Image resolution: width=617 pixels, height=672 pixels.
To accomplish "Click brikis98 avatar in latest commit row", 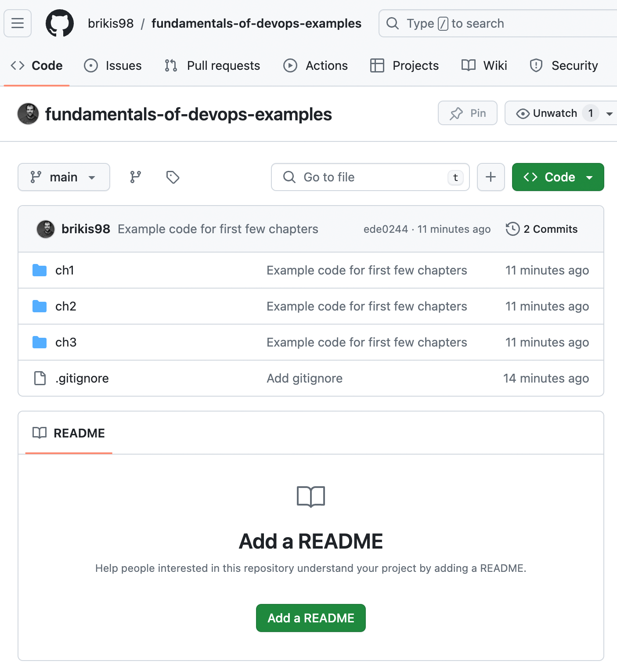I will coord(46,229).
